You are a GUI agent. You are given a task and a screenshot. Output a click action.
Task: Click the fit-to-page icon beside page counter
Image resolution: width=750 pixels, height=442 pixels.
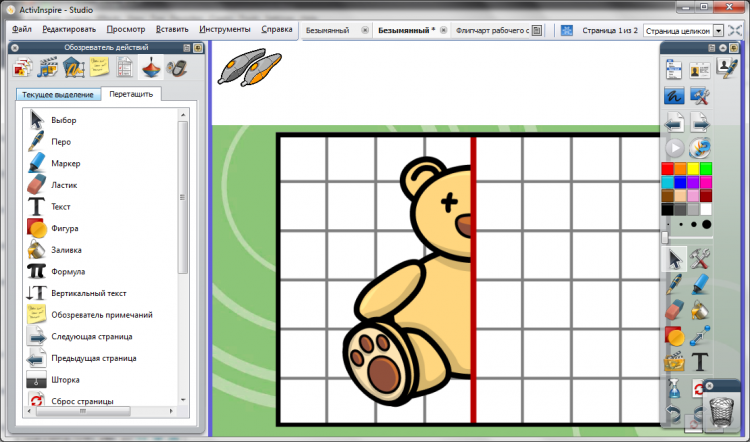click(567, 30)
